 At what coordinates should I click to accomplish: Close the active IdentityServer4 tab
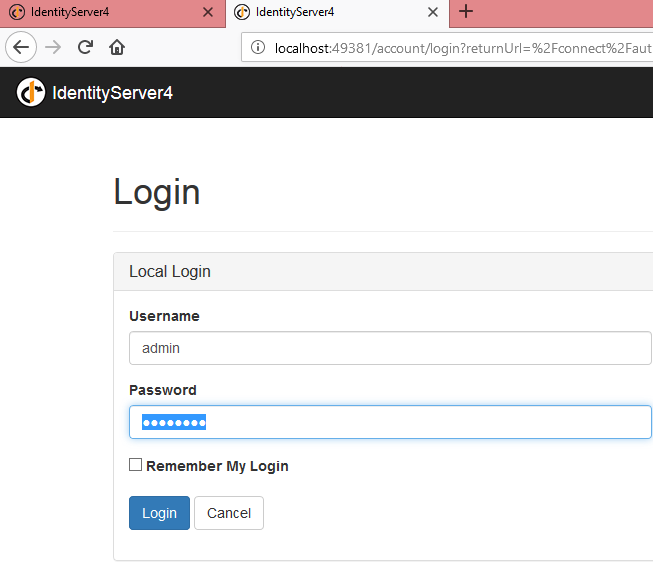pos(433,12)
